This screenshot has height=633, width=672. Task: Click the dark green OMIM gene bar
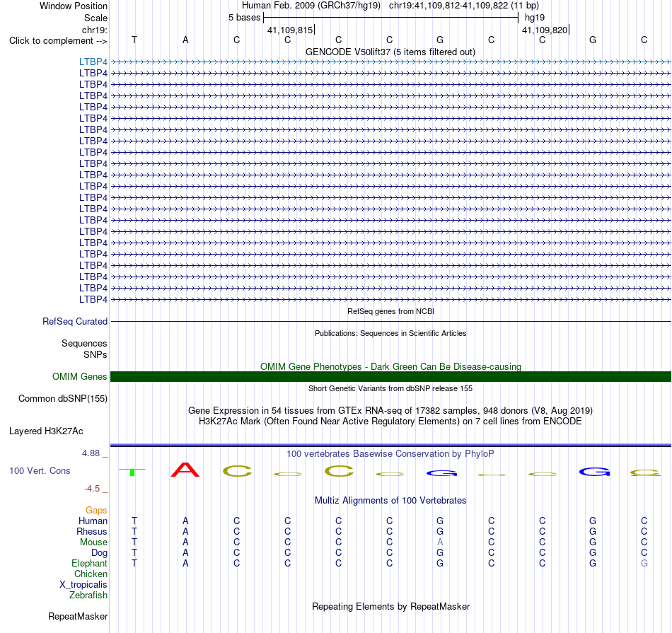(x=390, y=377)
